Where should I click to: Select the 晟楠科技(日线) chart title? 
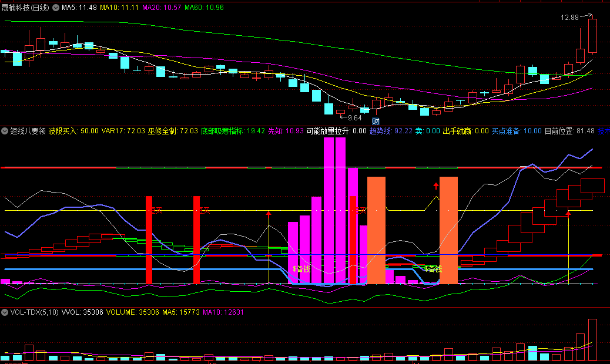click(x=25, y=8)
